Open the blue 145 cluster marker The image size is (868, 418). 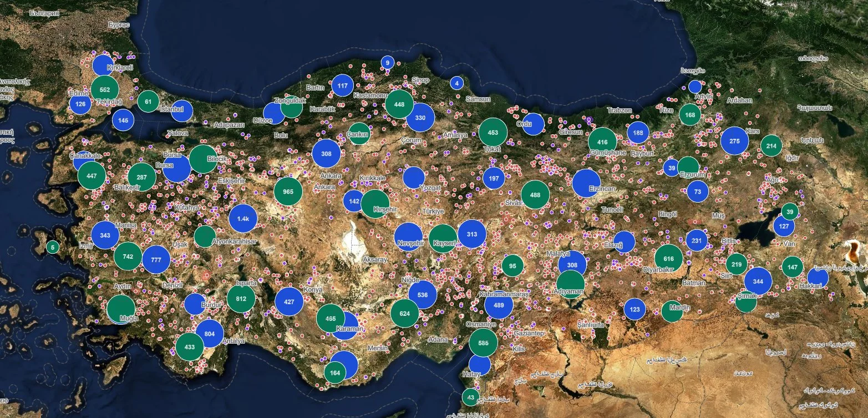123,120
